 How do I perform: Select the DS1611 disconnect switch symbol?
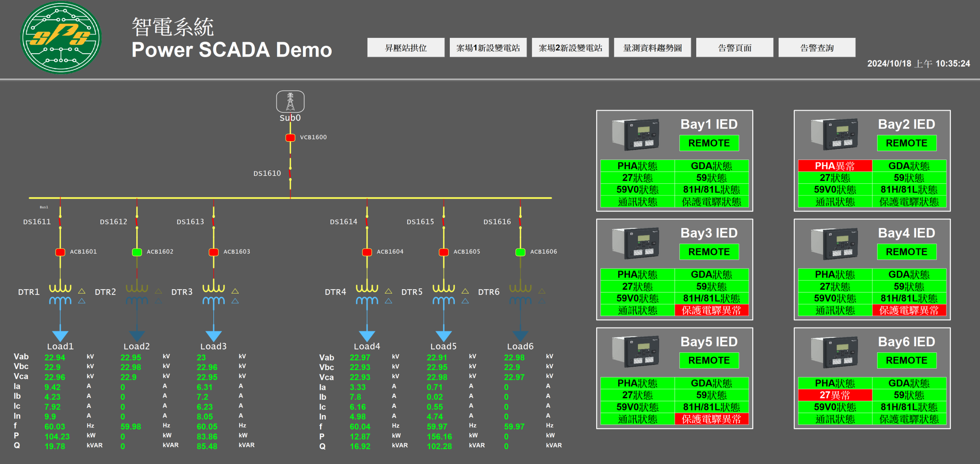(x=60, y=221)
